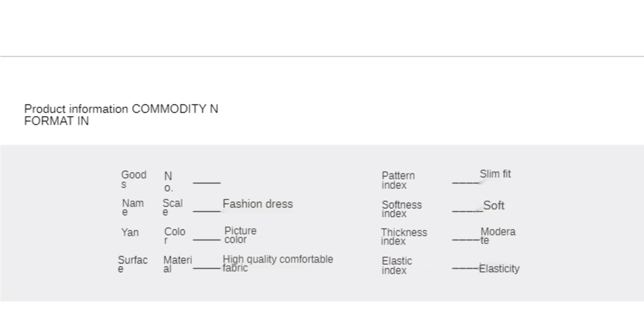The image size is (644, 324).
Task: Select the Picture color value
Action: point(240,235)
